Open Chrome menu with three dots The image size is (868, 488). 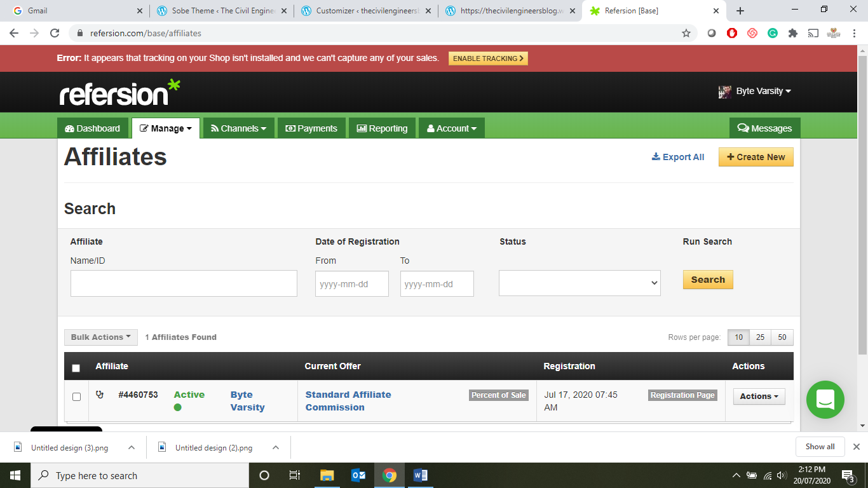[x=853, y=33]
